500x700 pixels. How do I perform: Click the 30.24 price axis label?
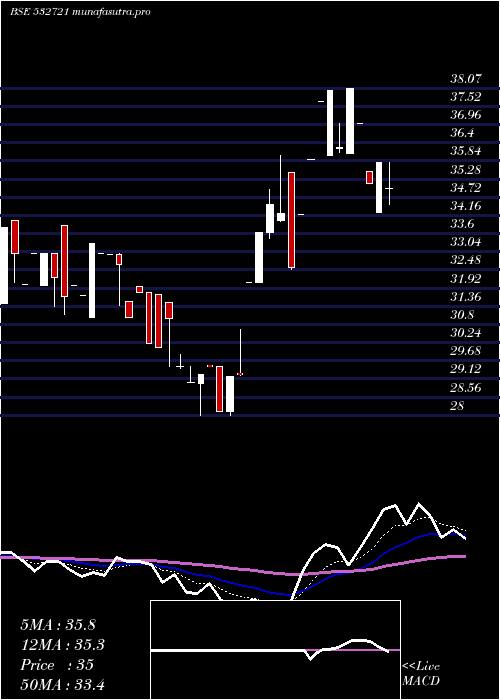tap(466, 333)
